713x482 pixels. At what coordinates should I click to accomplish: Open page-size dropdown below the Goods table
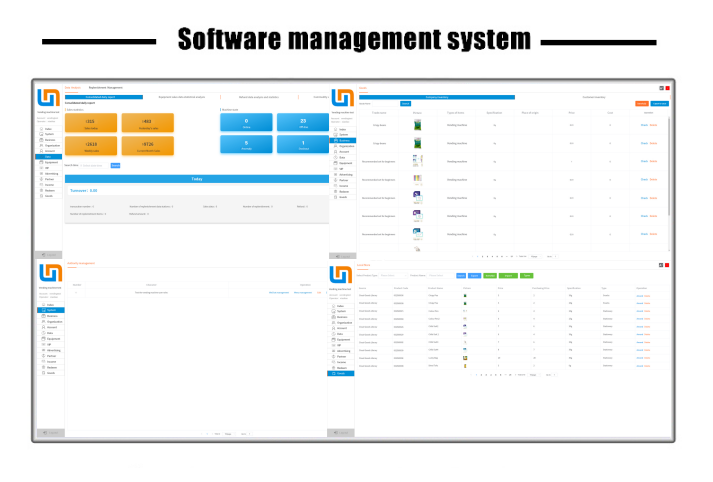535,256
